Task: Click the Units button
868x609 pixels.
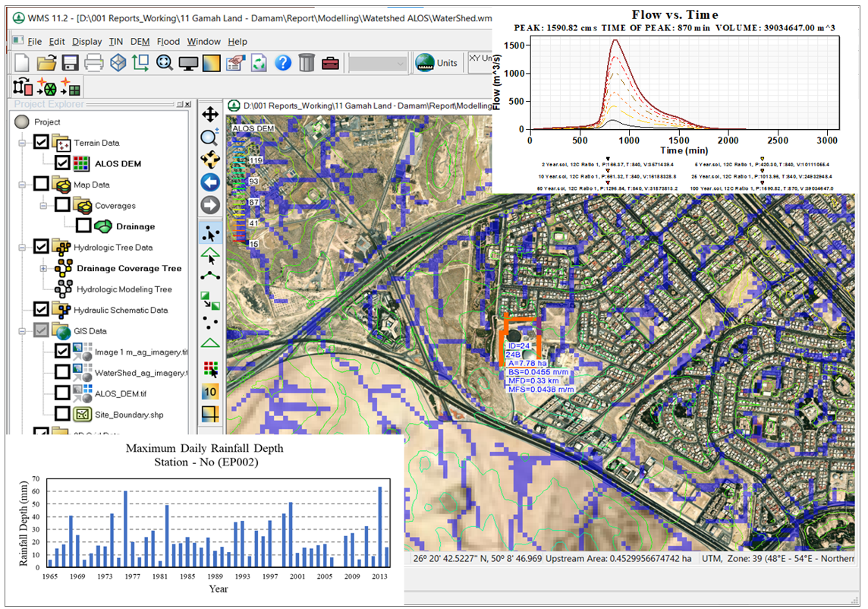Action: (x=438, y=63)
